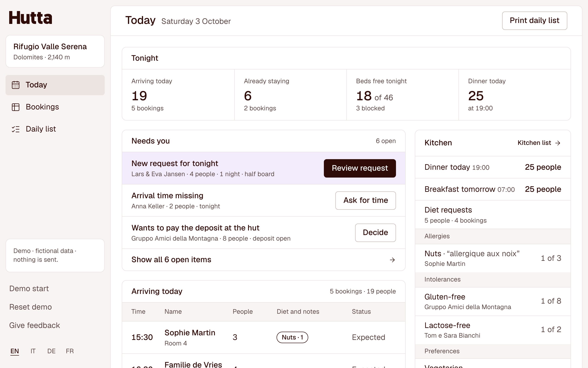Switch language to IT
The height and width of the screenshot is (368, 588).
click(x=33, y=351)
